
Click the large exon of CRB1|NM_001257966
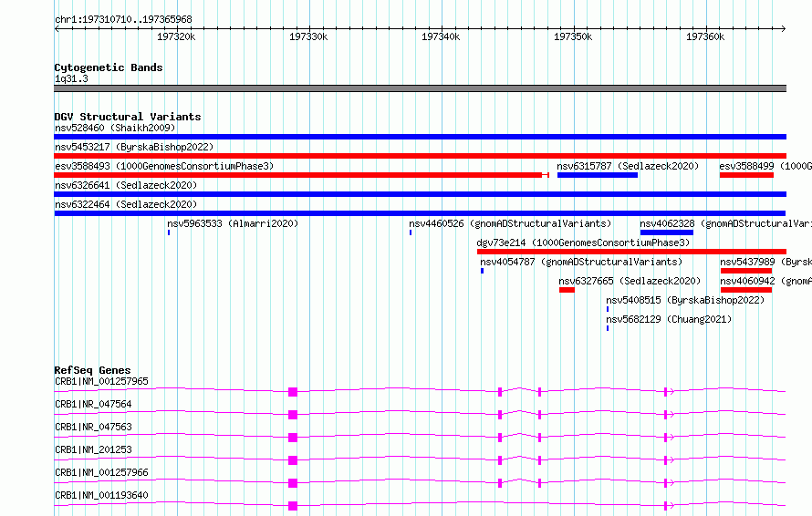click(x=293, y=483)
